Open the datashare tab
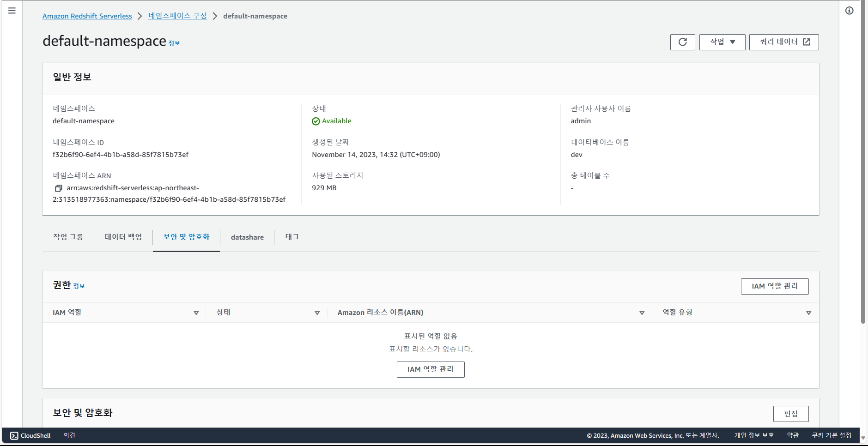This screenshot has width=868, height=446. click(x=247, y=237)
